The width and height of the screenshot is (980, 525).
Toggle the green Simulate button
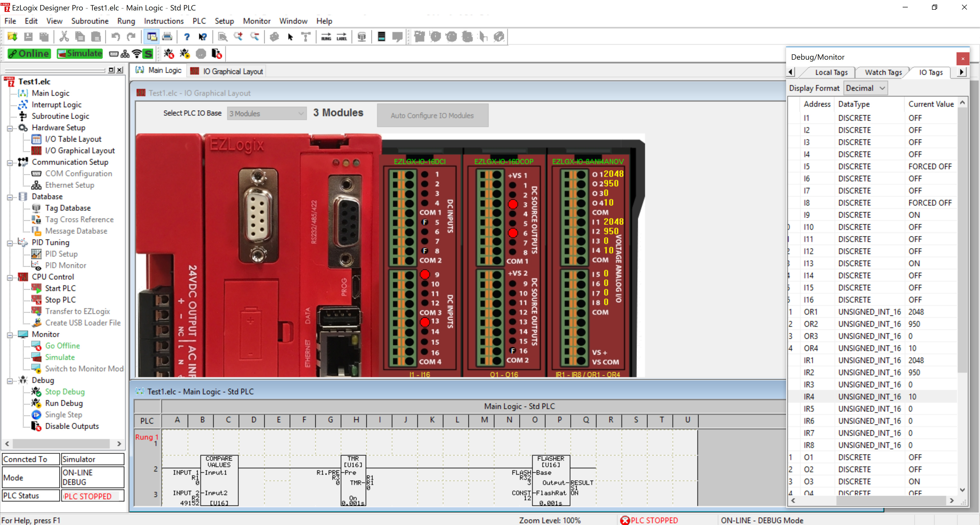pos(80,54)
